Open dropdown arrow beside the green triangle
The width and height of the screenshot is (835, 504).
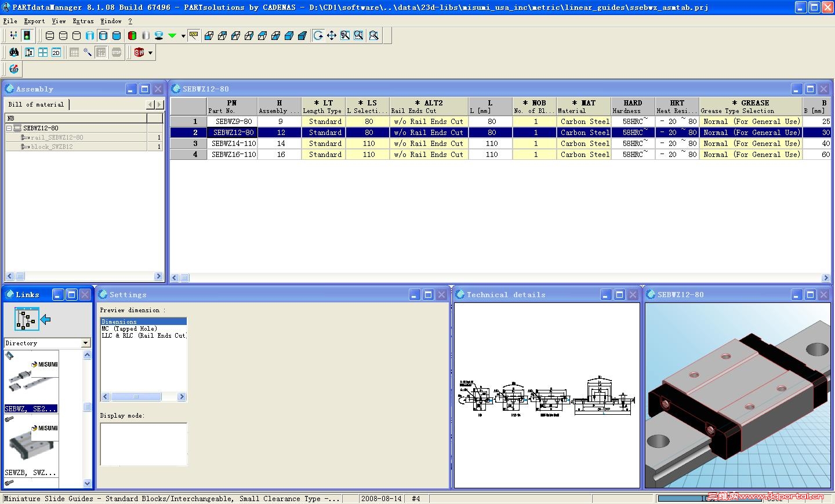[183, 36]
